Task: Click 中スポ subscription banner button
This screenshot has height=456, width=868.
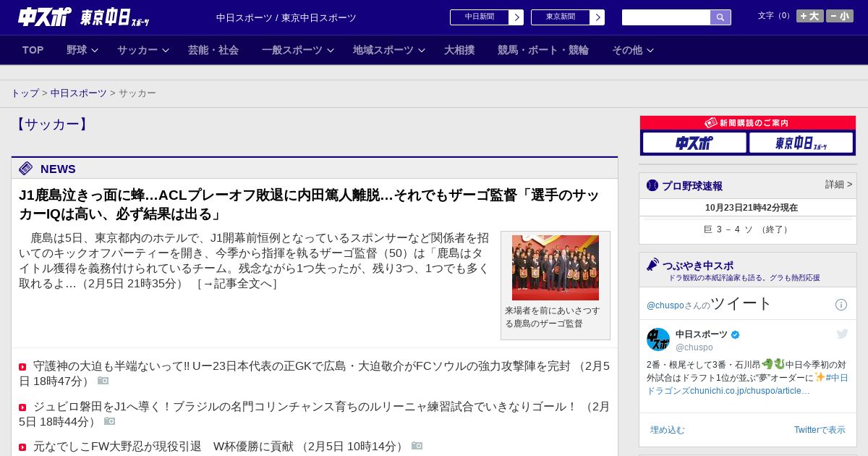Action: click(694, 143)
